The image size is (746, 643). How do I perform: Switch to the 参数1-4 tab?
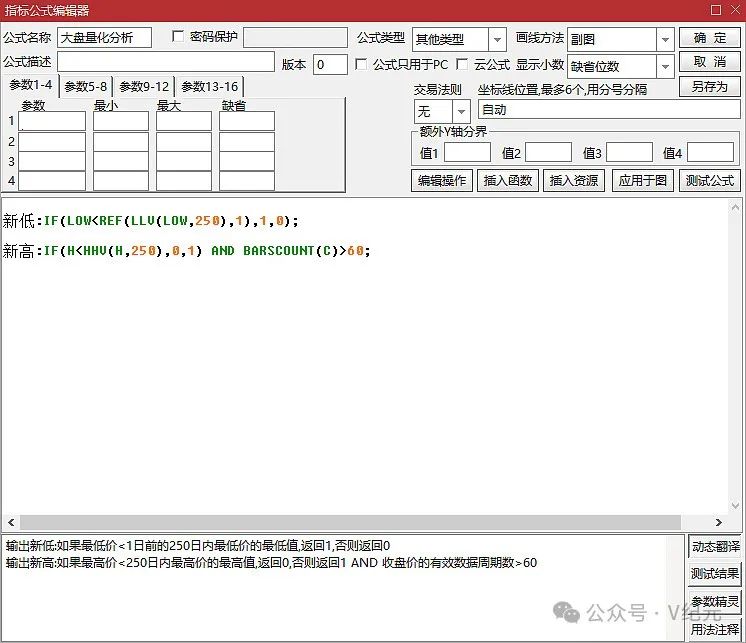(31, 85)
